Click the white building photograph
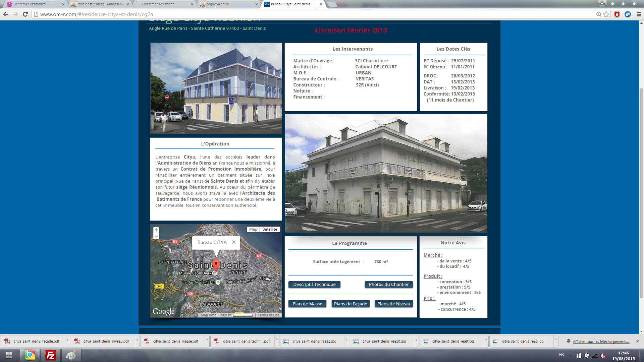 [386, 173]
